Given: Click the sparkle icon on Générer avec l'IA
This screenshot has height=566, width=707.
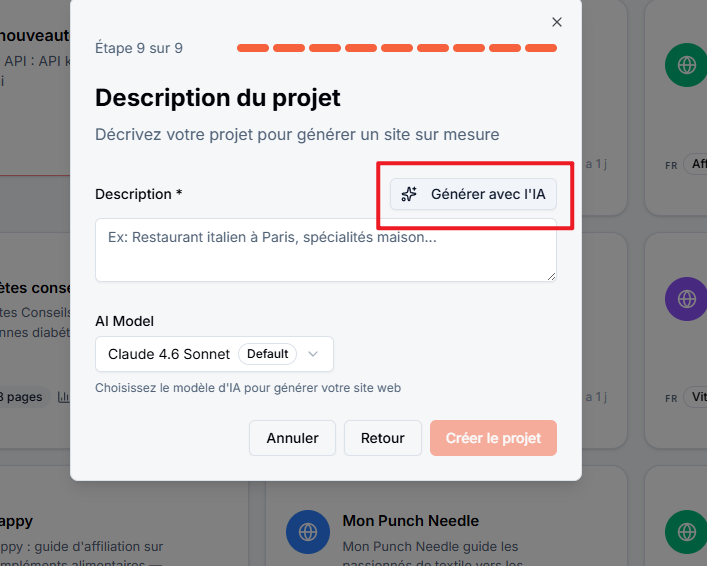Looking at the screenshot, I should click(x=409, y=194).
